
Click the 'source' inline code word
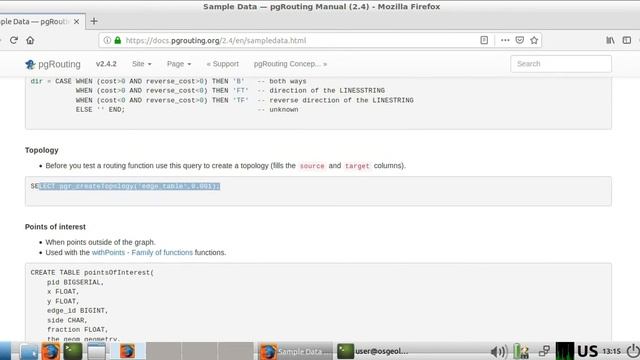312,166
